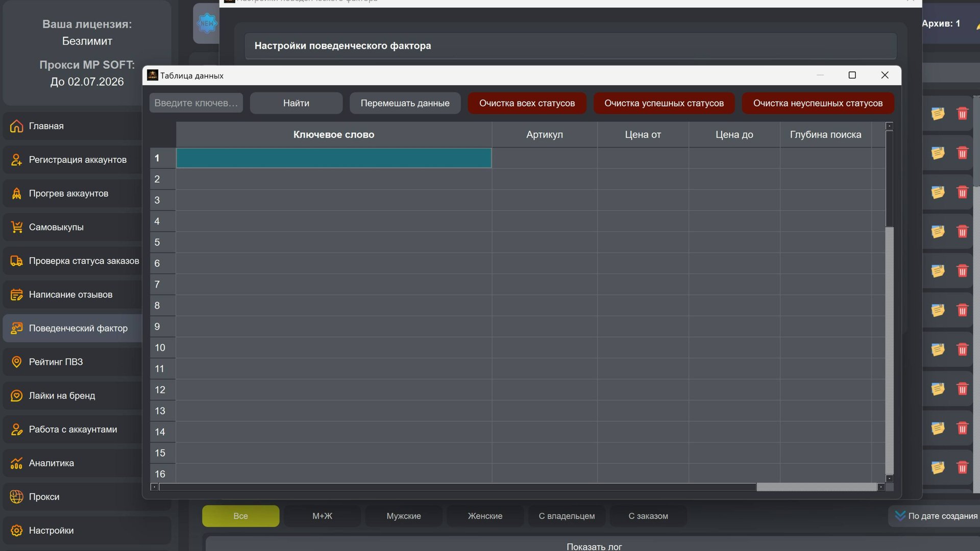
Task: Click the table's vertical scrollbar thumb
Action: pyautogui.click(x=889, y=179)
